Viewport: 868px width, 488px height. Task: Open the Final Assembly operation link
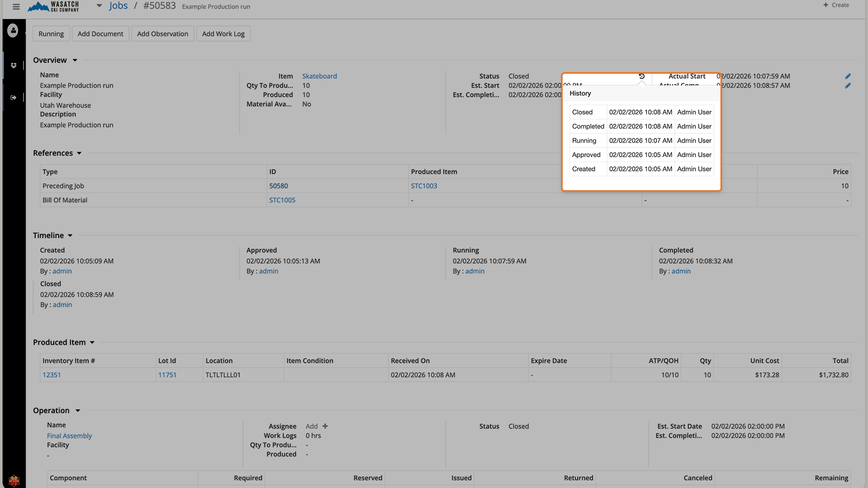(69, 435)
